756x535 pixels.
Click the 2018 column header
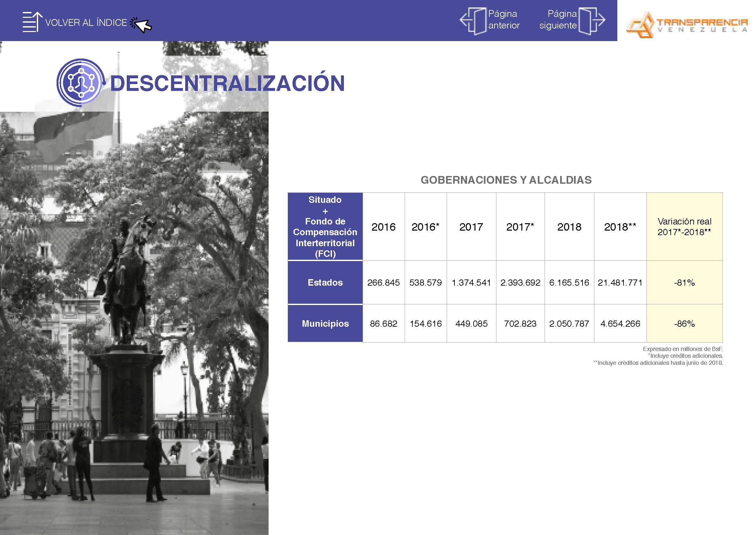click(569, 227)
